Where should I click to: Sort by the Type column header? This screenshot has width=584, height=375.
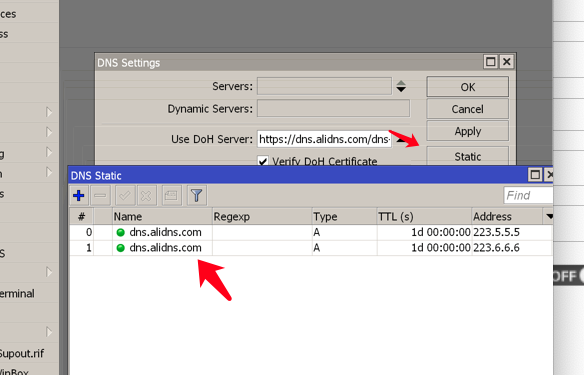click(344, 216)
